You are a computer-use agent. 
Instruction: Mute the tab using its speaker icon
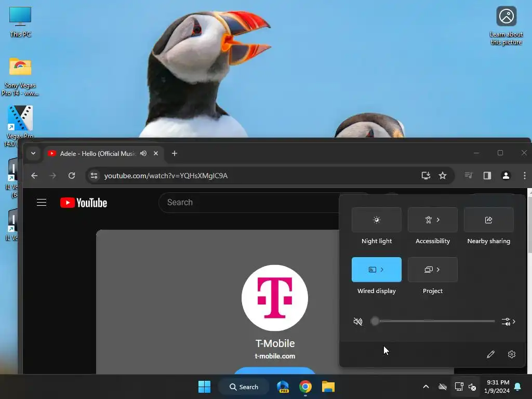tap(143, 153)
